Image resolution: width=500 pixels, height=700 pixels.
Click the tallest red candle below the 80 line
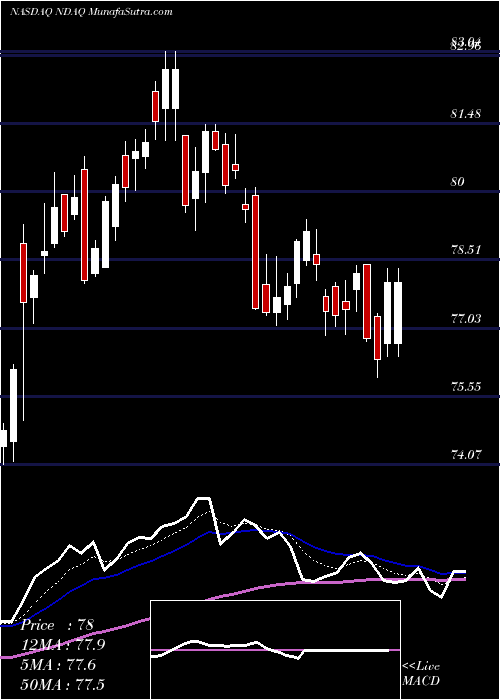click(255, 252)
